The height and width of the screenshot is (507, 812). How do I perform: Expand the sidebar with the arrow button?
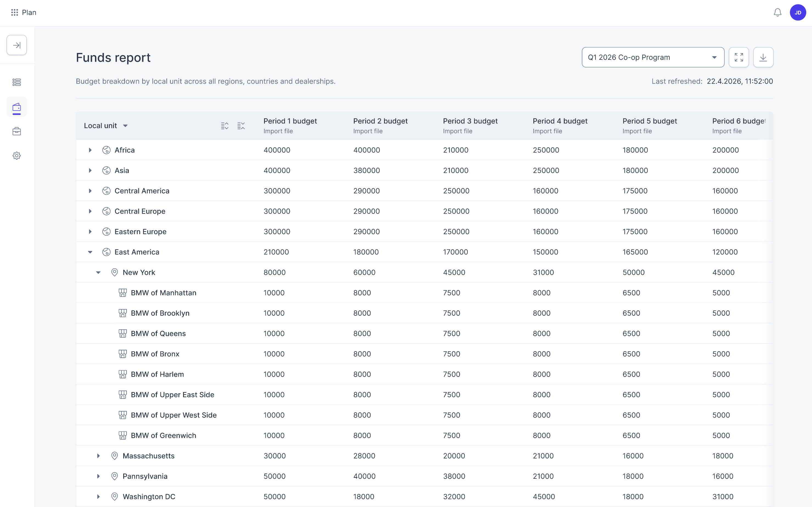(17, 45)
